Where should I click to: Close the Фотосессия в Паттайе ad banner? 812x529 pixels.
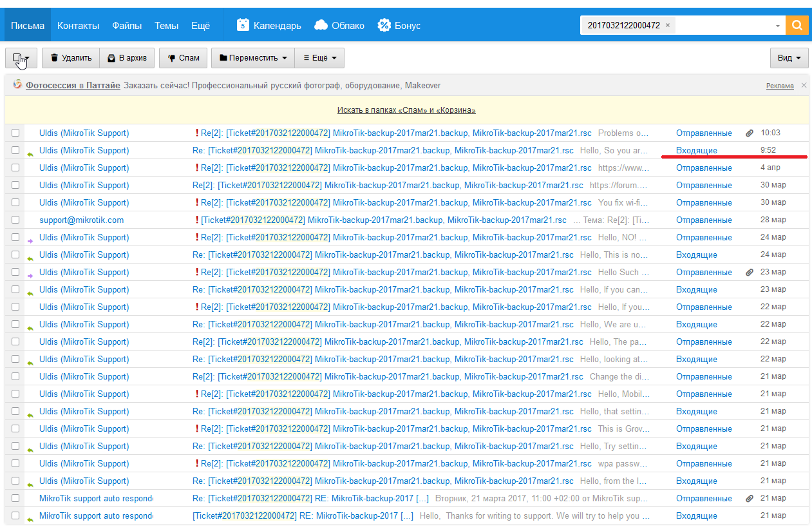(x=803, y=85)
